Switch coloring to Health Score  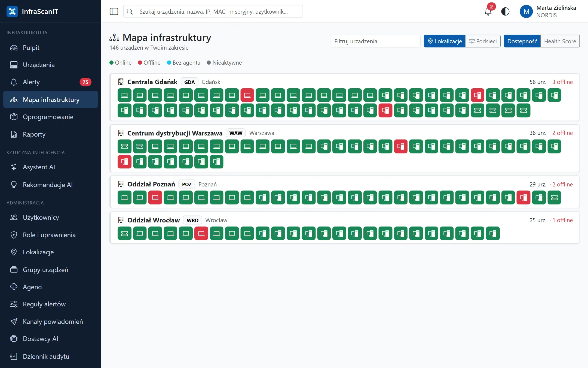pos(560,41)
